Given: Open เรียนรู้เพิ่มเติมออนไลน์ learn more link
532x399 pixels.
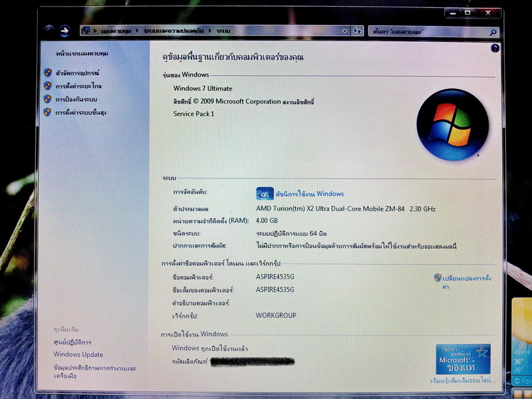Looking at the screenshot, I should tap(463, 380).
